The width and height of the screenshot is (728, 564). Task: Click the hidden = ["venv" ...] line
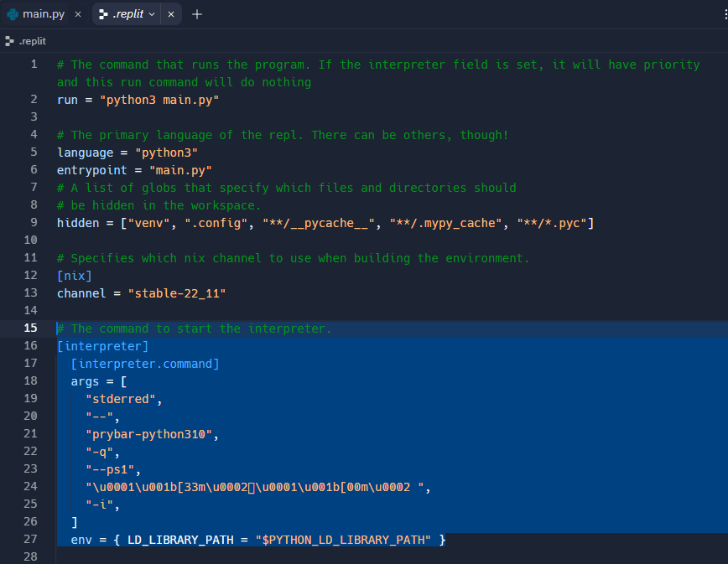pos(325,223)
